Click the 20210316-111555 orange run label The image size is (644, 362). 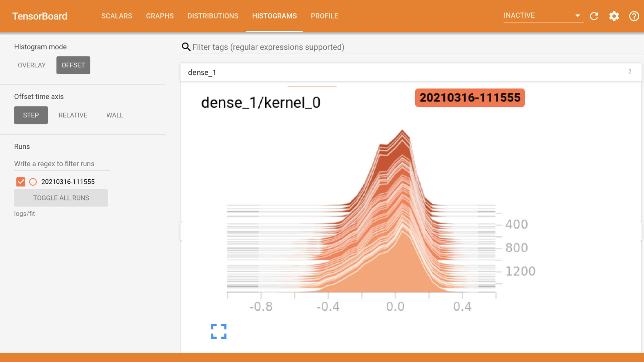470,98
